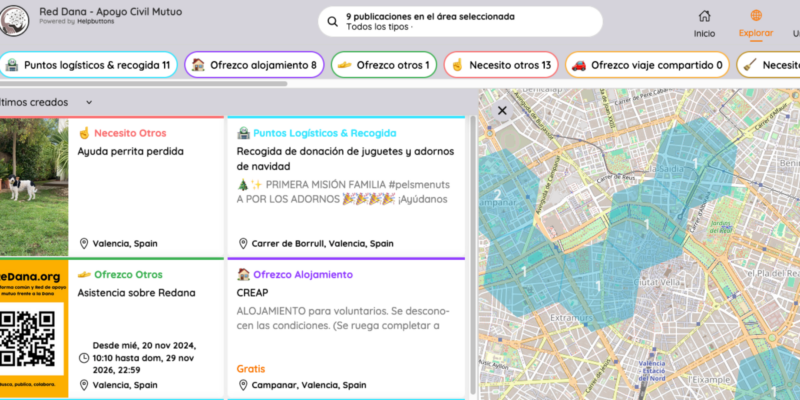Click the magnifier icon in the search bar
This screenshot has width=800, height=400.
332,22
